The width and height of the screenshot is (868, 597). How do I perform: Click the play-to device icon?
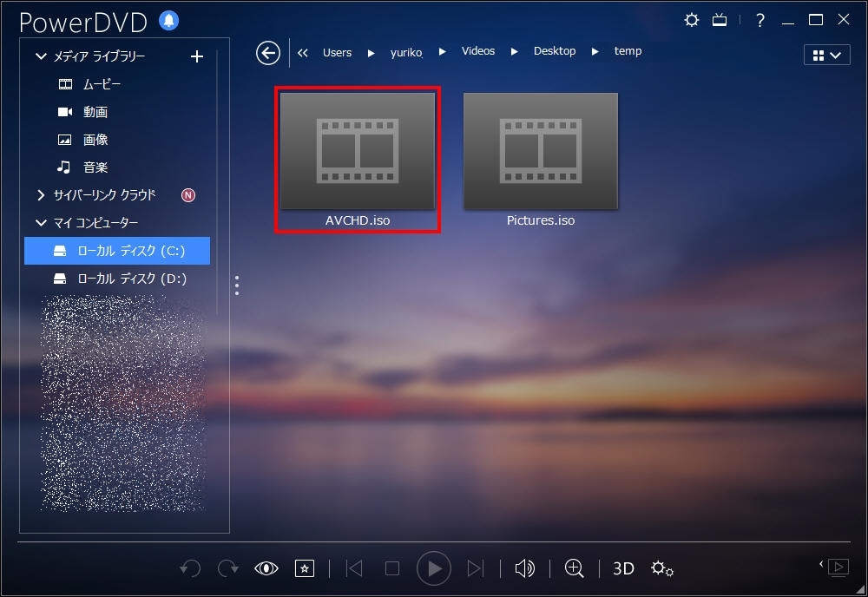pos(838,567)
